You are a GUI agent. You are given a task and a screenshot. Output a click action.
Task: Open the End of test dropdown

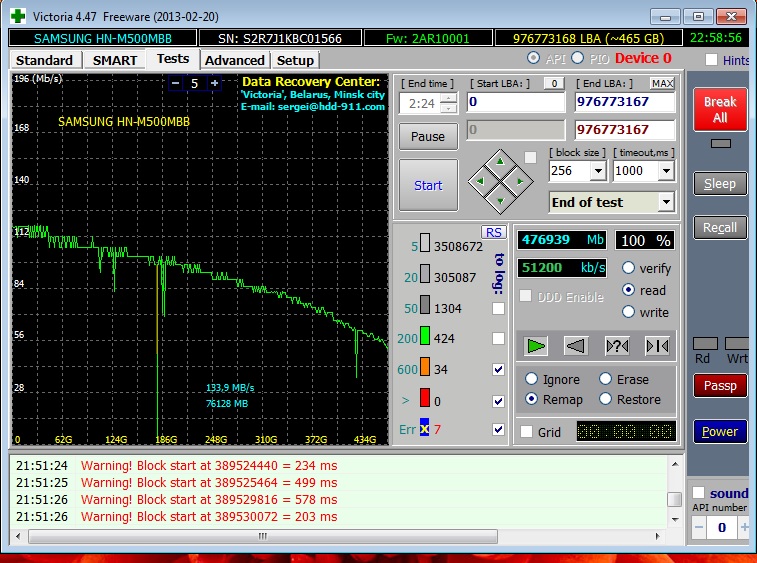[666, 202]
